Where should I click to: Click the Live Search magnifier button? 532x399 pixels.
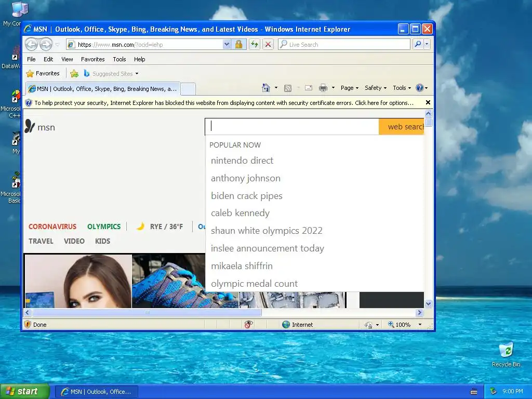pyautogui.click(x=418, y=44)
